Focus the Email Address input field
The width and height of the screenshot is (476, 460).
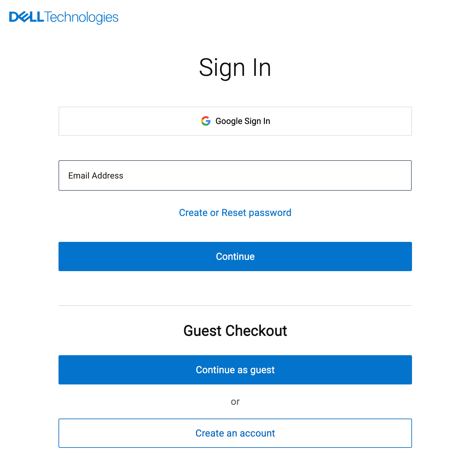[235, 175]
